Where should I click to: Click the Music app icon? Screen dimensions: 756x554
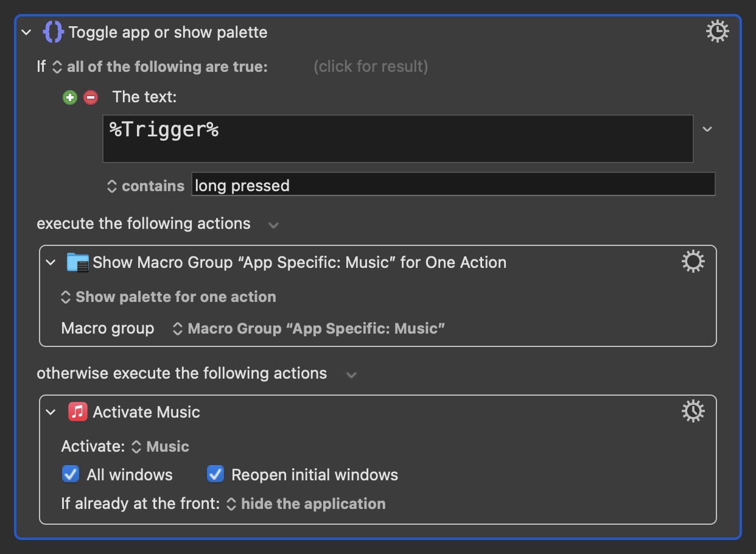[78, 412]
